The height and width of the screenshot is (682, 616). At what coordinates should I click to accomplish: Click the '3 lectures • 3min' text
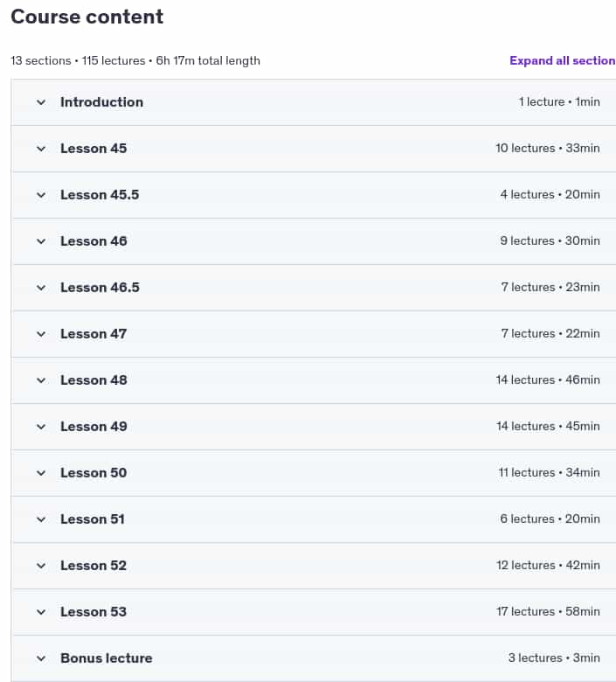point(554,658)
